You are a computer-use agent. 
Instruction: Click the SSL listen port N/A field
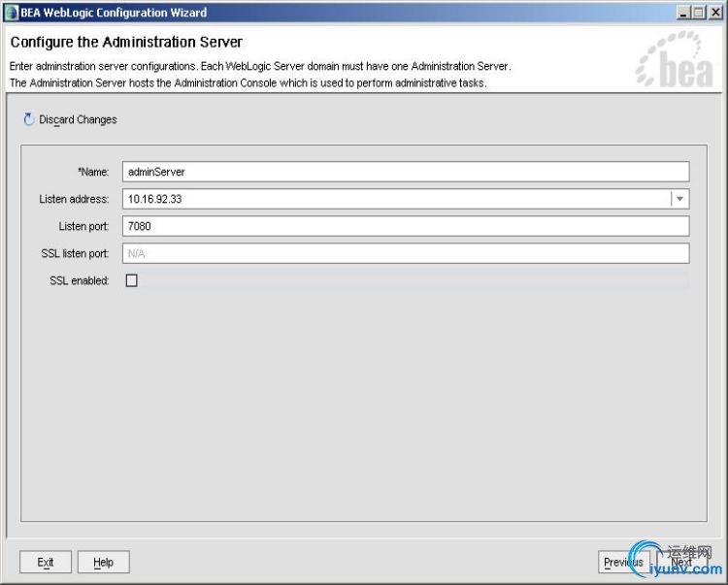click(406, 253)
